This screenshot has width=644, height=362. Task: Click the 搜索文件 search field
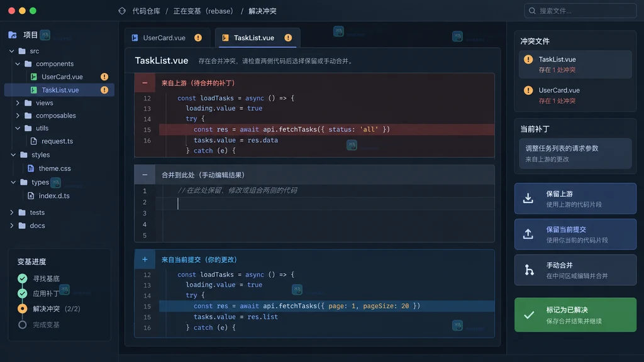click(580, 11)
